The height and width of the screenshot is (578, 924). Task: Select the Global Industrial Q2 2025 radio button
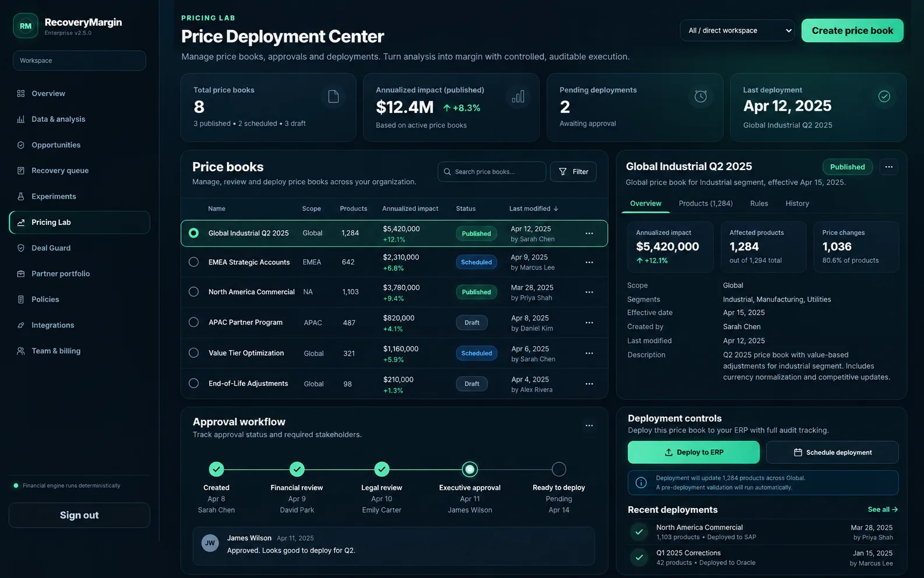click(193, 233)
